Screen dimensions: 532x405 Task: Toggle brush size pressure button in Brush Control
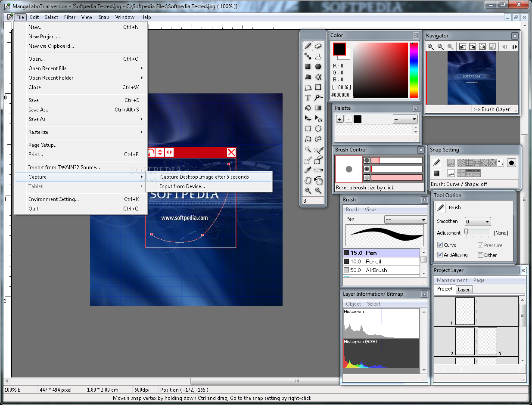367,160
